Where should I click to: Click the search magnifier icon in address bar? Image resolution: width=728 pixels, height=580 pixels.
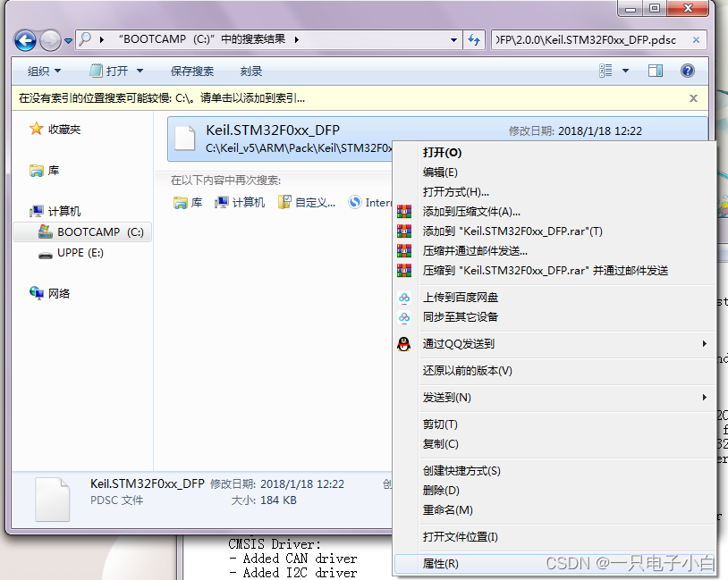click(x=85, y=39)
